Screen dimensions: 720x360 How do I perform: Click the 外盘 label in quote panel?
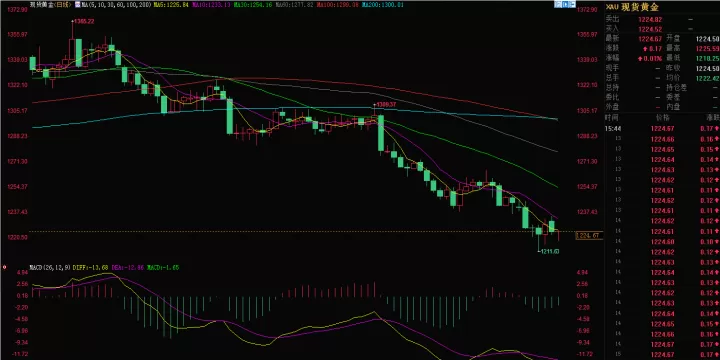click(613, 107)
